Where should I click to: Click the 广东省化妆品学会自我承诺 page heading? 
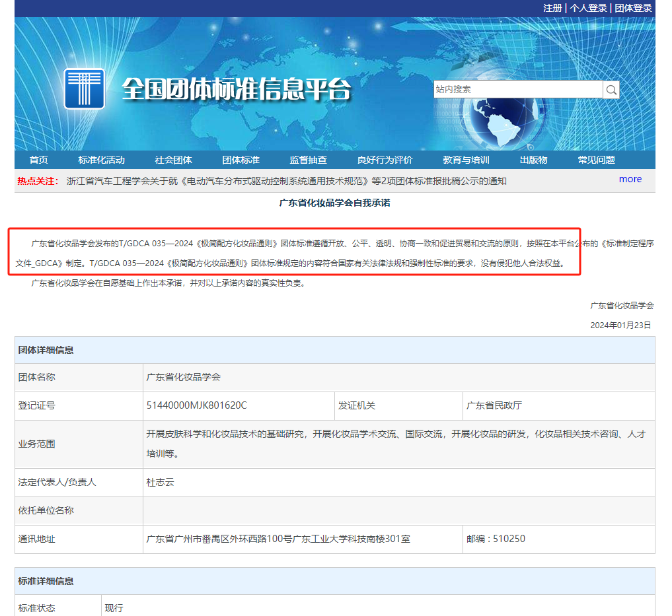click(x=334, y=203)
